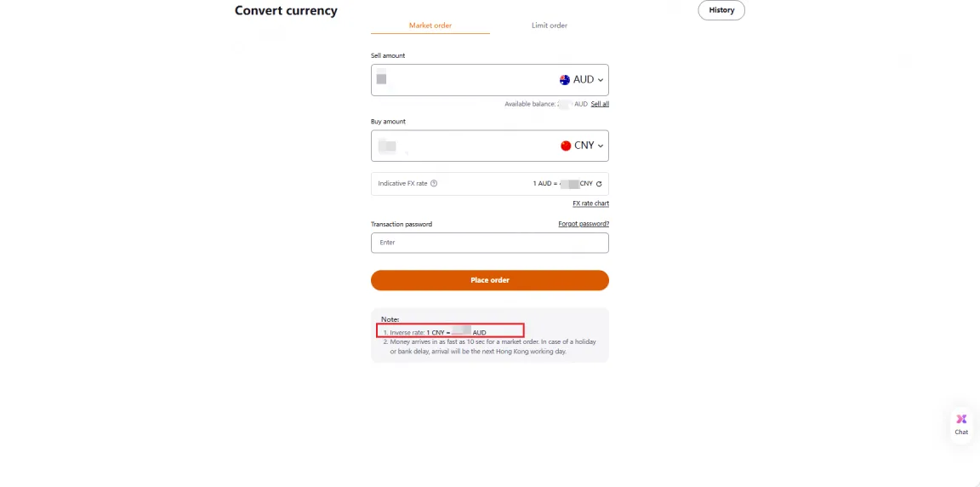Click the Sell all link
Screen dimensions: 980x487
coord(600,104)
